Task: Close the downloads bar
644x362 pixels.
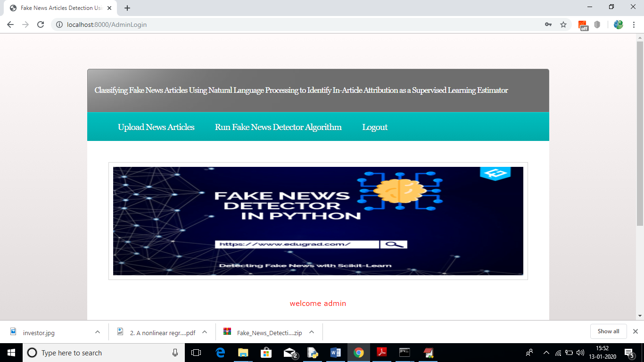Action: pyautogui.click(x=636, y=331)
